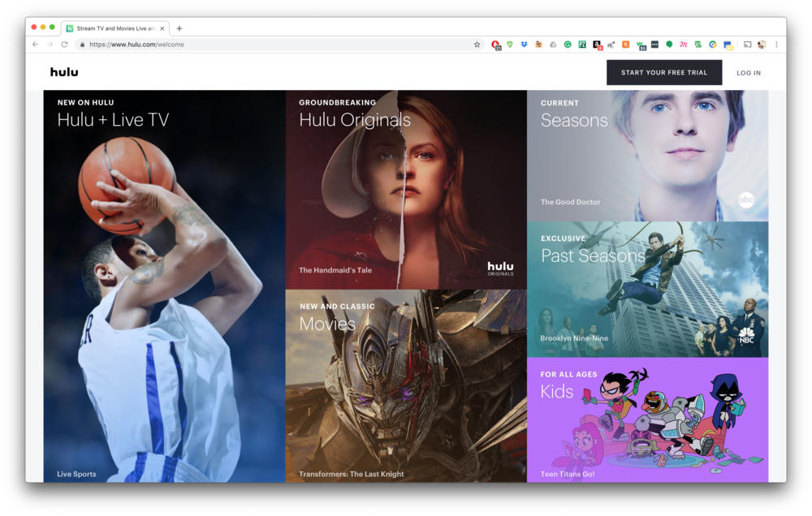Reload the Hulu page
The width and height of the screenshot is (812, 516).
pos(64,45)
